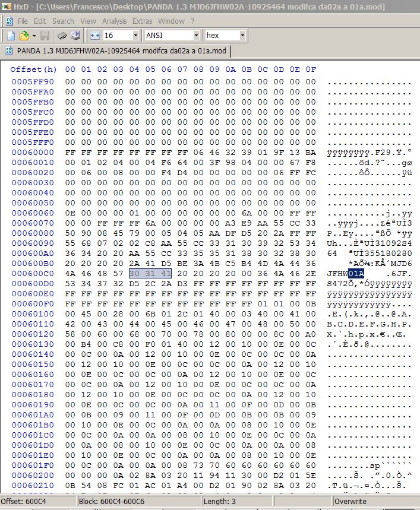
Task: Click the text column entry JFHW in row 000600C0
Action: (x=337, y=274)
